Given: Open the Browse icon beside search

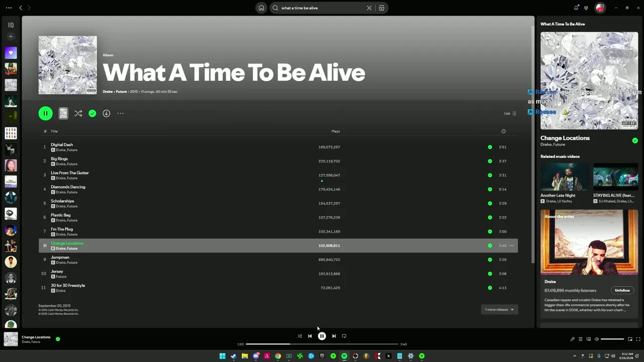Looking at the screenshot, I should (381, 8).
